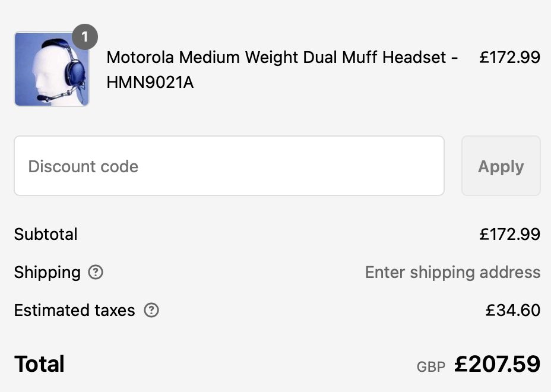Click the estimated taxes amount £34.60

512,310
